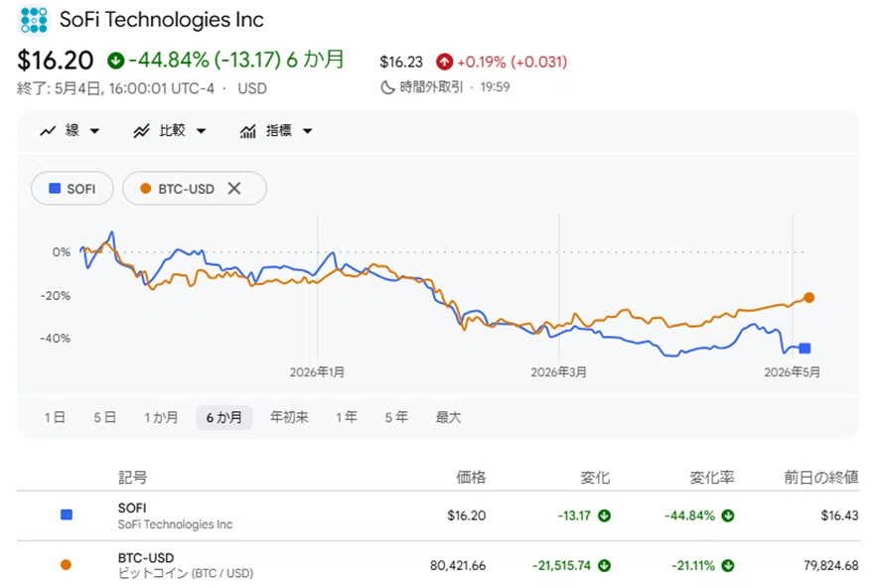Toggle the SOFI series chip

[73, 189]
